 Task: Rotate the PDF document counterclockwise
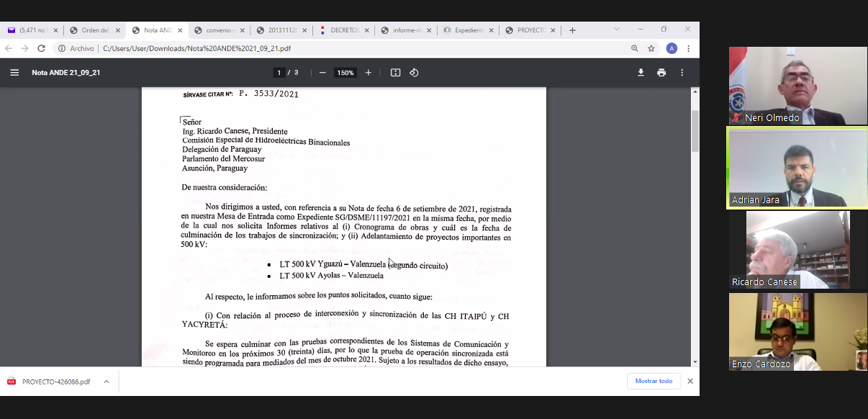pos(414,73)
